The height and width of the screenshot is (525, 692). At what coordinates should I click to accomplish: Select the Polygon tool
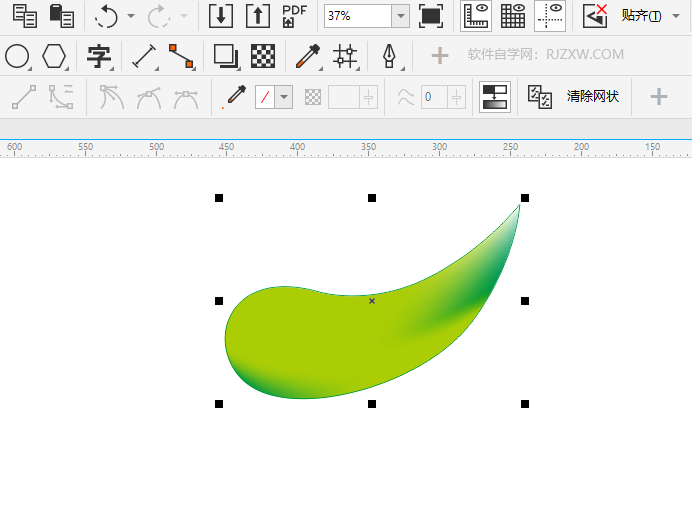click(54, 57)
